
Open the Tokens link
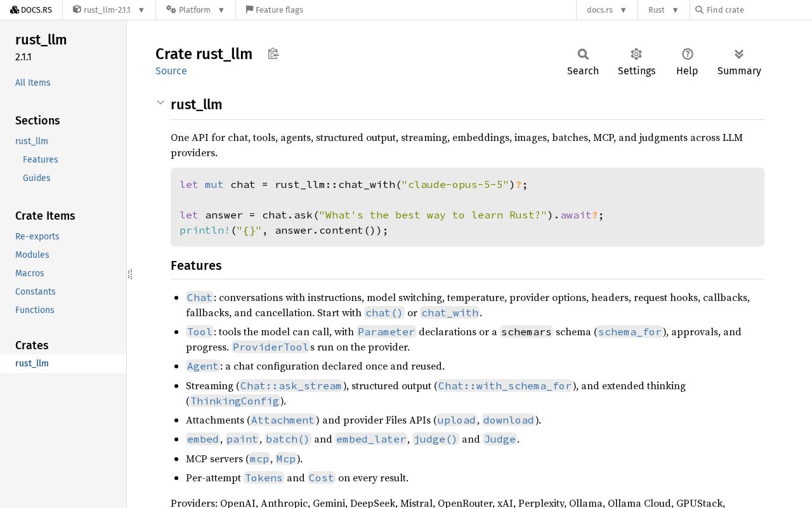click(x=264, y=478)
